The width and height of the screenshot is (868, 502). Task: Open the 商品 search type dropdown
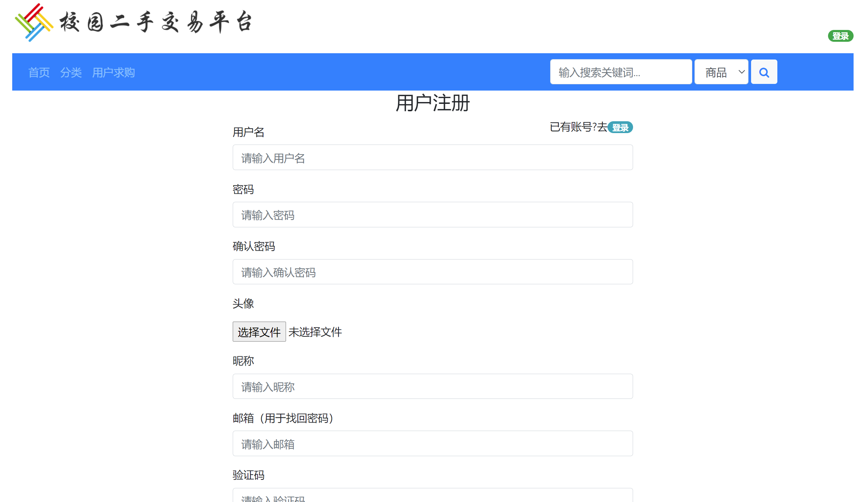coord(721,72)
